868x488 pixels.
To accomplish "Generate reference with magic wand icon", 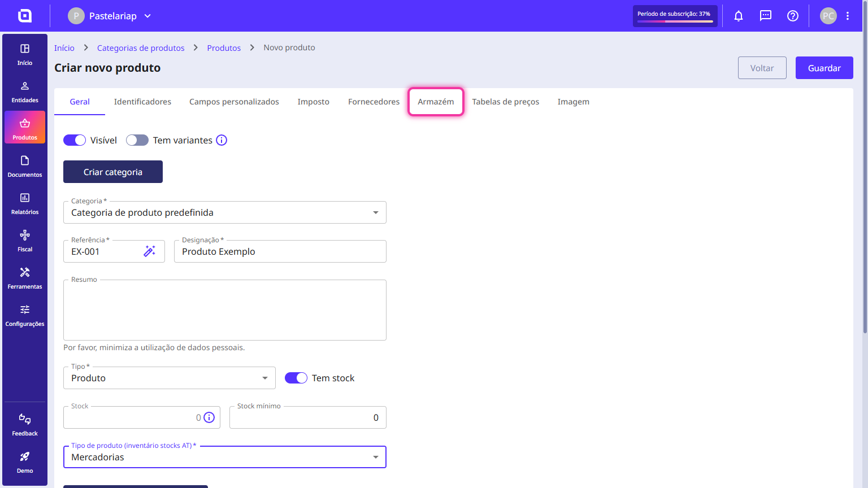I will click(150, 251).
